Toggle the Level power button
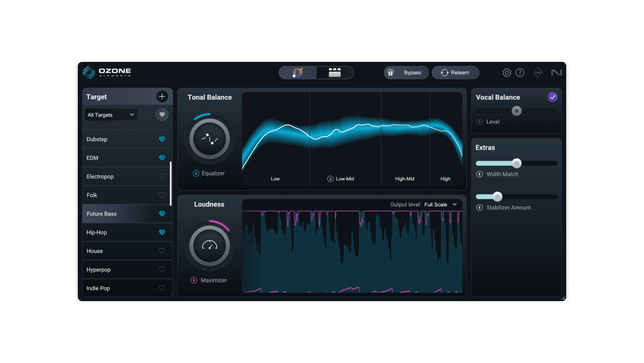The width and height of the screenshot is (644, 363). click(479, 122)
